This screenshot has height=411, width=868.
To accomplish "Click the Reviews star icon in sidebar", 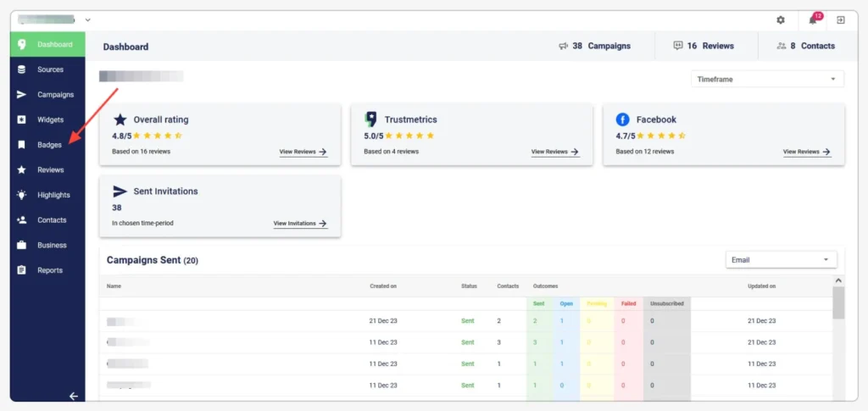I will [x=21, y=169].
